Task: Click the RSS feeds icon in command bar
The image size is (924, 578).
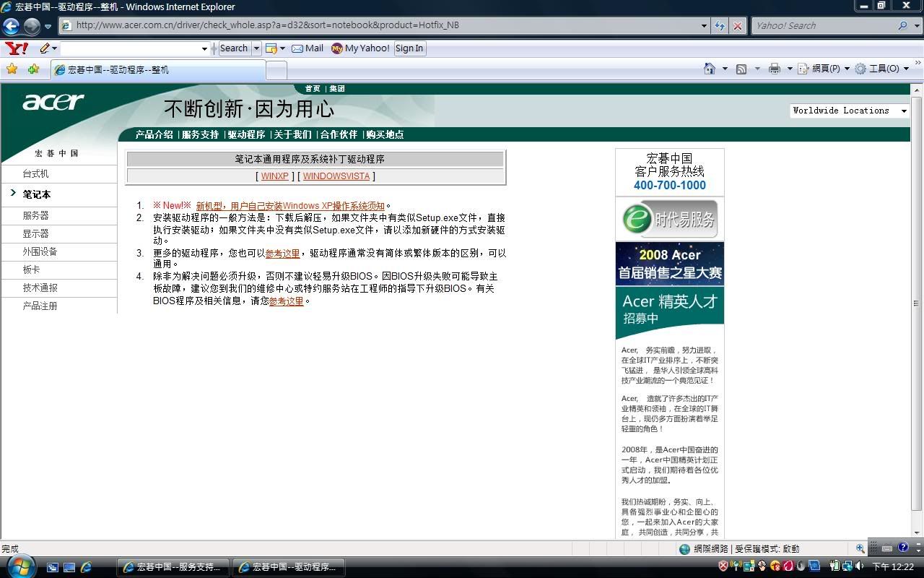Action: pyautogui.click(x=741, y=69)
